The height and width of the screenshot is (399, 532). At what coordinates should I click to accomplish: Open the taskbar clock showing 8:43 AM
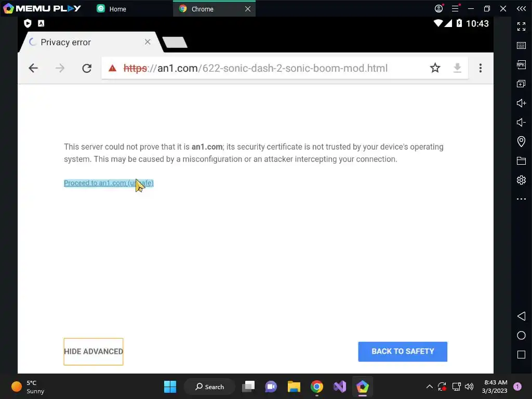495,387
